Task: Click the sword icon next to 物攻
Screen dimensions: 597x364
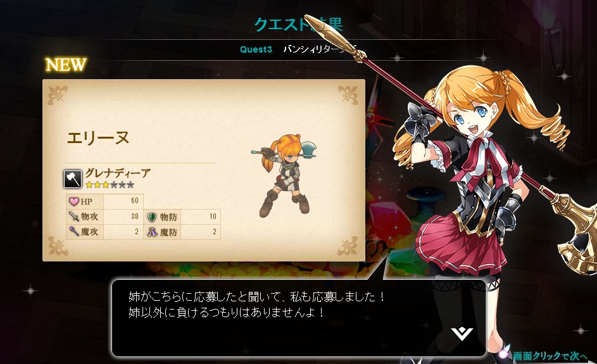Action: tap(74, 217)
